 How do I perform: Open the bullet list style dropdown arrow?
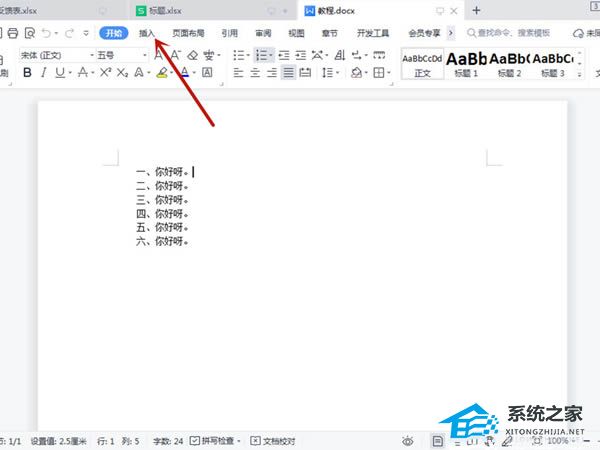coord(248,55)
